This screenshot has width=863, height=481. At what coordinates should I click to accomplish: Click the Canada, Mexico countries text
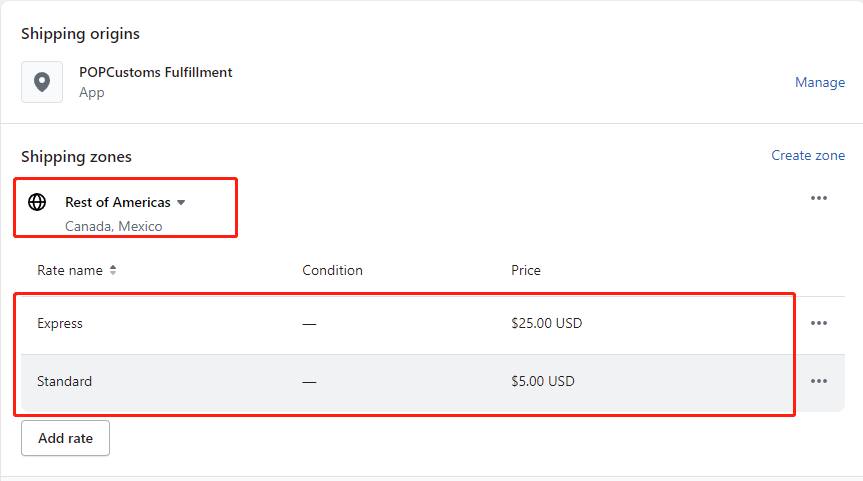[113, 226]
